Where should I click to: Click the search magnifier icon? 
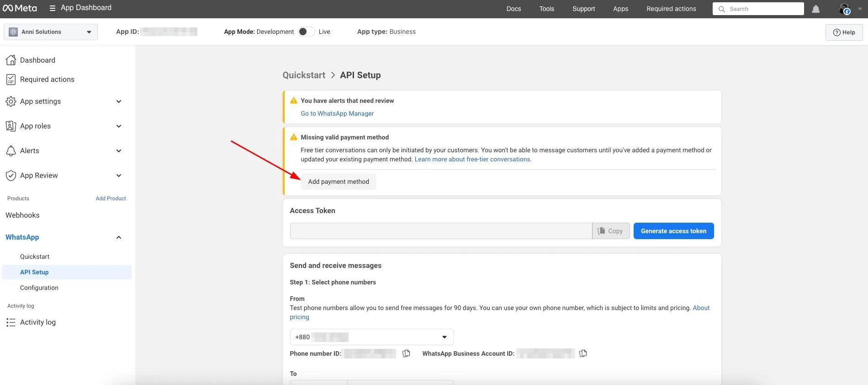coord(722,9)
